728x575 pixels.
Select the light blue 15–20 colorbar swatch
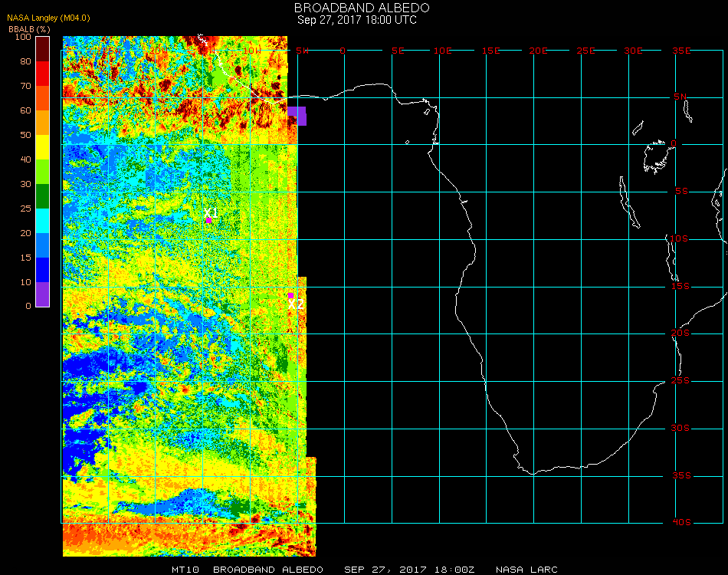(x=43, y=245)
